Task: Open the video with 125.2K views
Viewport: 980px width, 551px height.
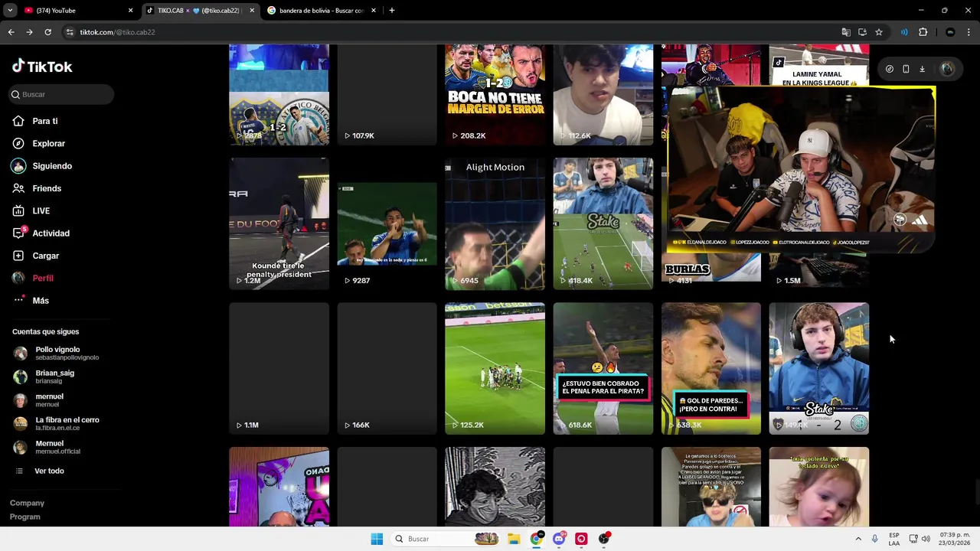Action: (495, 368)
